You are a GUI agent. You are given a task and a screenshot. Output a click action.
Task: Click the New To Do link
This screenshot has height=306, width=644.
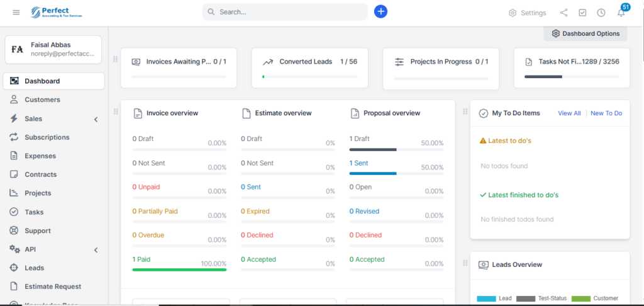coord(606,113)
